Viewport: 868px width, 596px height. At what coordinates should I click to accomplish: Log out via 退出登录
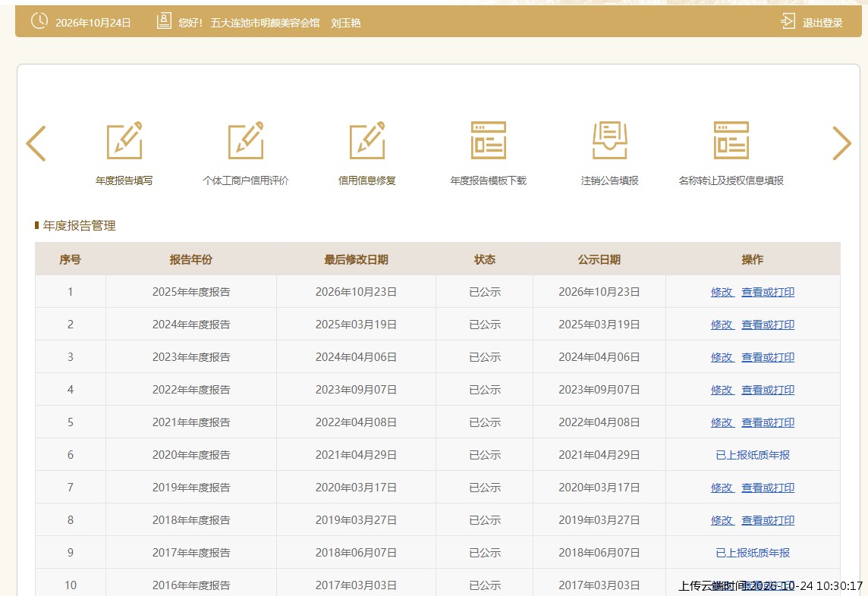tap(822, 23)
